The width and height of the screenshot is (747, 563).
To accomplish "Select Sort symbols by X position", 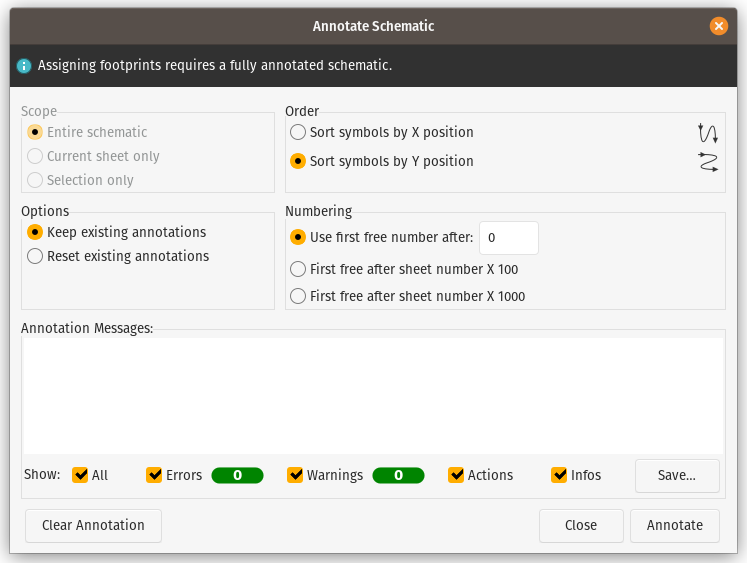I will point(298,132).
